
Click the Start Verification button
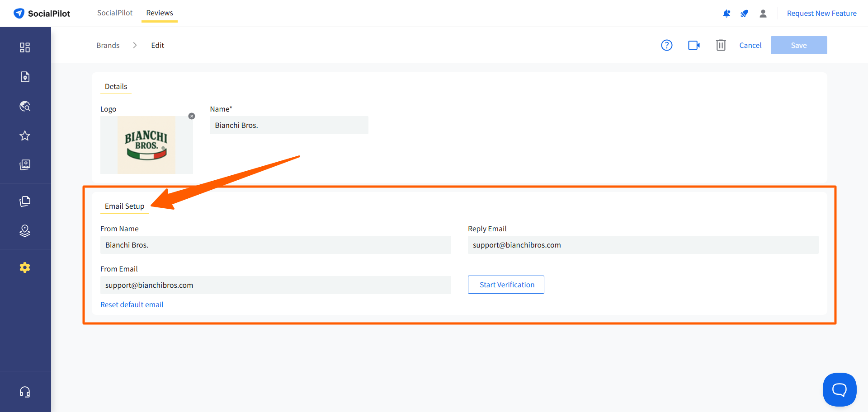[506, 285]
